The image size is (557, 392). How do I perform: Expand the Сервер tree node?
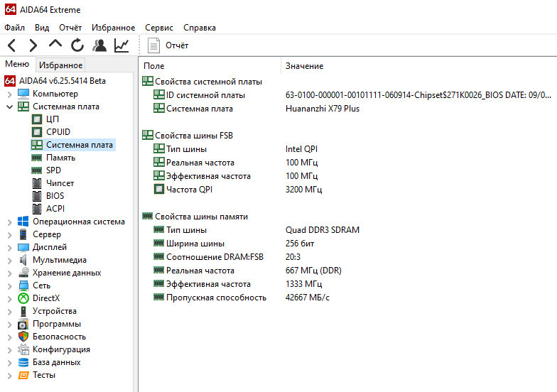point(10,234)
